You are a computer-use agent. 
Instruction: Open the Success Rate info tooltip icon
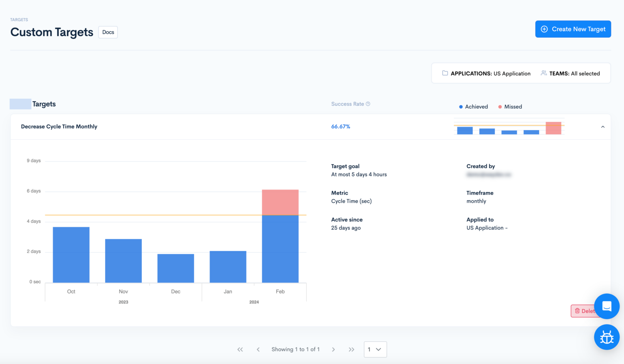click(x=368, y=104)
